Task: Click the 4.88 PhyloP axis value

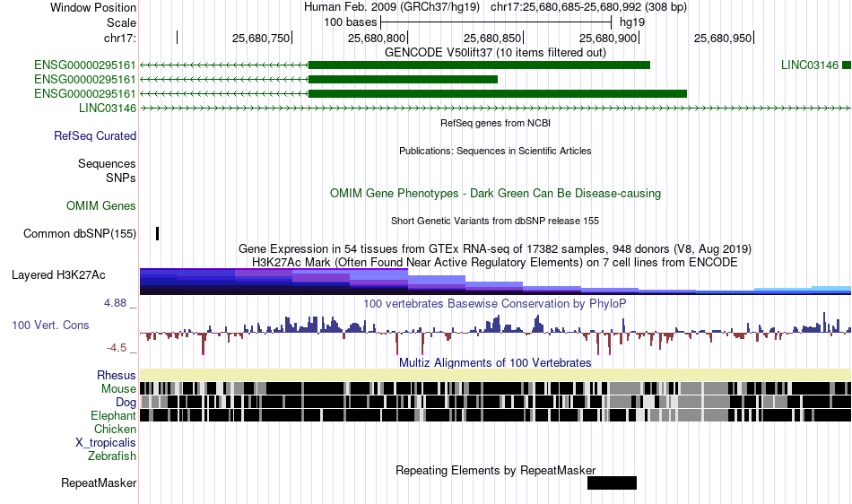Action: [115, 303]
